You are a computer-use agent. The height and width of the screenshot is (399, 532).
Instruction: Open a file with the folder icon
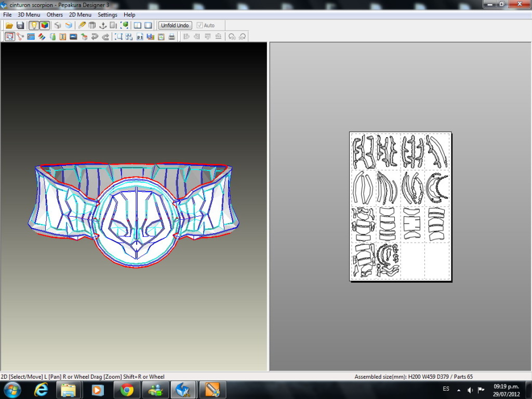point(9,25)
